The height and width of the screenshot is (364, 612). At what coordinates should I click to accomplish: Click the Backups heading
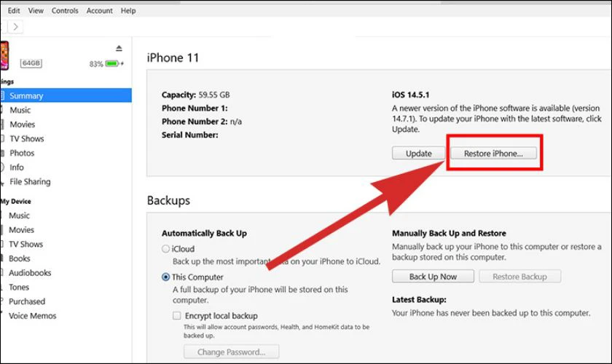pyautogui.click(x=168, y=200)
